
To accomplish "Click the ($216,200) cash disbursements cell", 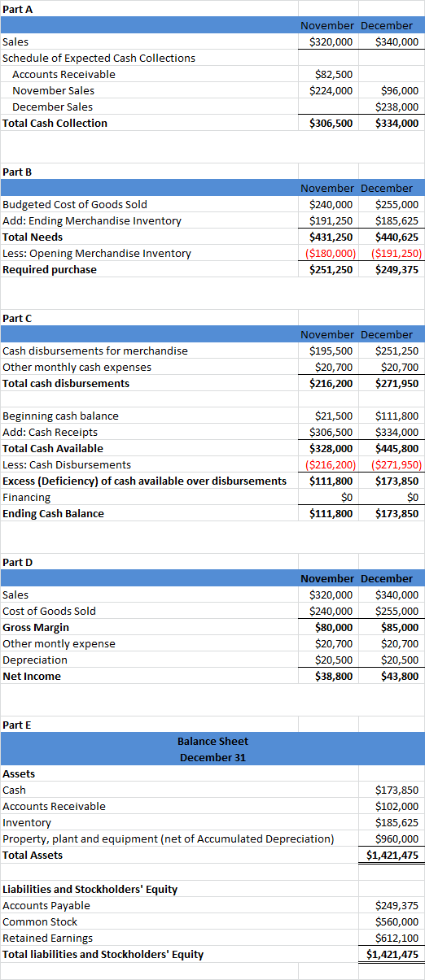I will point(329,464).
